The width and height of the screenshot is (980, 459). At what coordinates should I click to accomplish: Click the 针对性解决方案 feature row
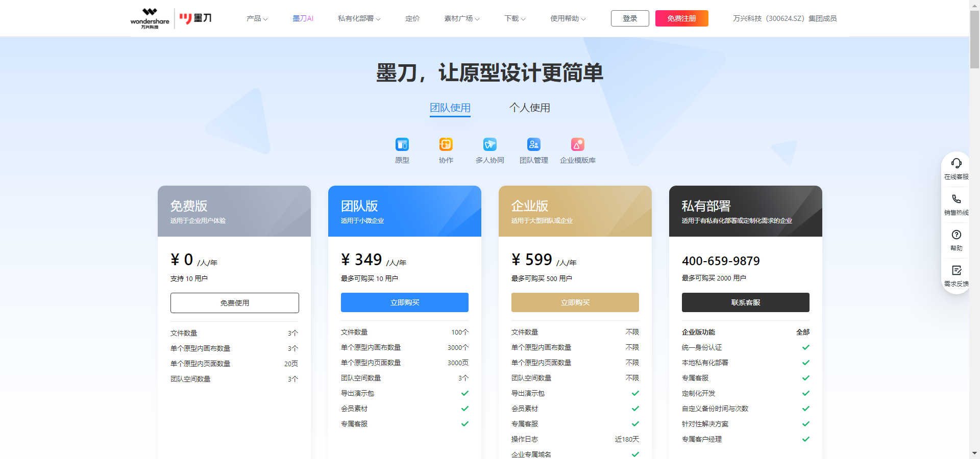(x=746, y=424)
